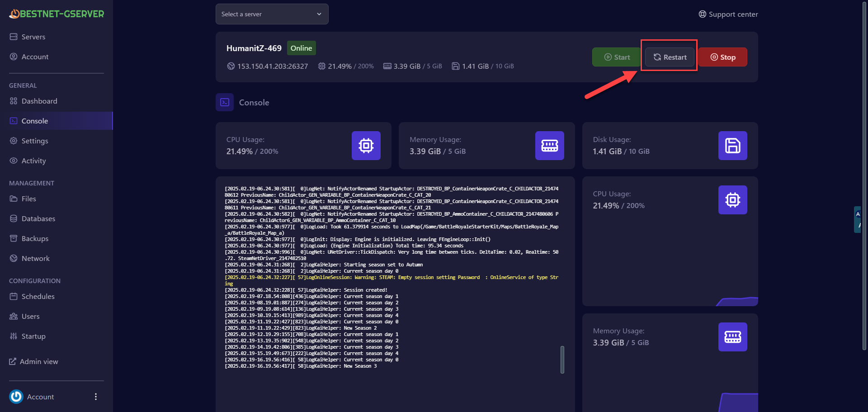Open the Support center link

coord(728,14)
